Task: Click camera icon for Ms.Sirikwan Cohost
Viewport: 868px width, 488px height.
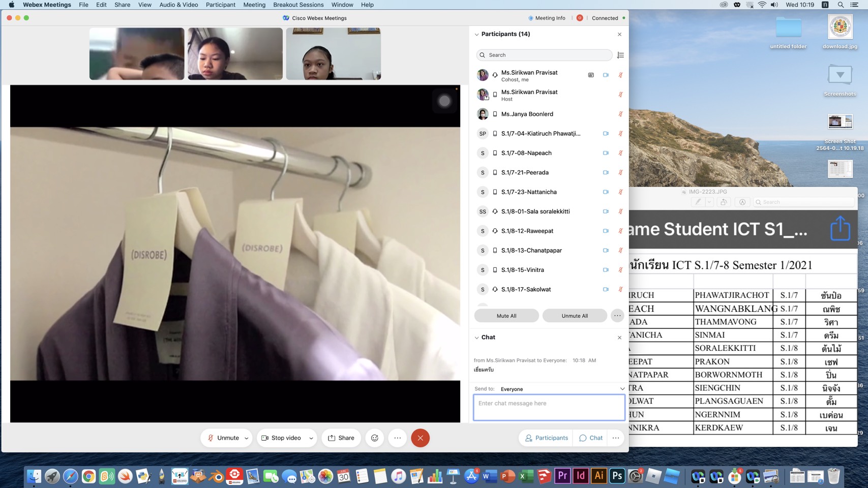Action: coord(606,75)
